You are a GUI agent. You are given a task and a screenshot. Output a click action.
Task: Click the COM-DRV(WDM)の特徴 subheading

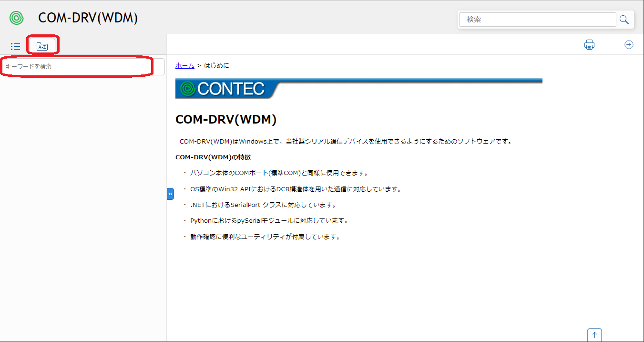(213, 157)
